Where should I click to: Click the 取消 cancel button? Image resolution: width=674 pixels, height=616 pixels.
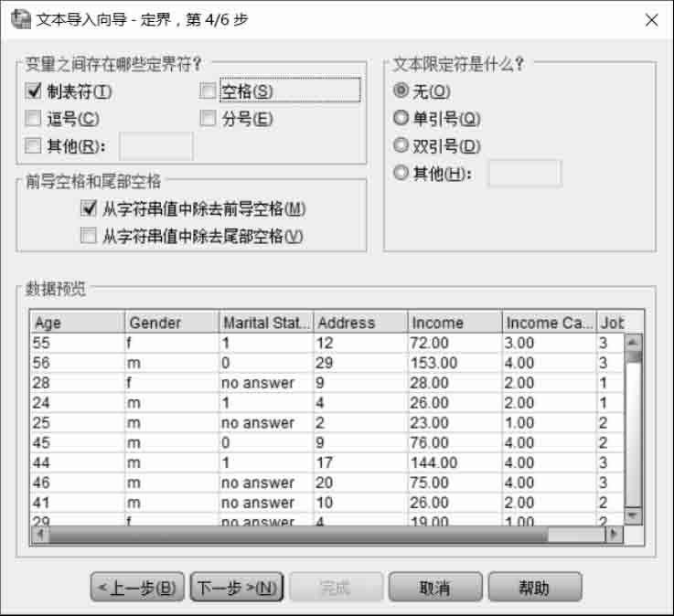pyautogui.click(x=435, y=587)
